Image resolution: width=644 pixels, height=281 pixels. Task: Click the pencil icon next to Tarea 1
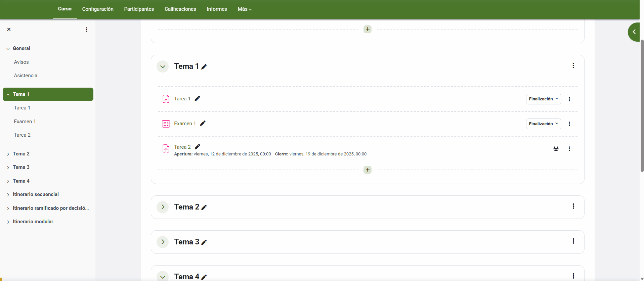198,98
